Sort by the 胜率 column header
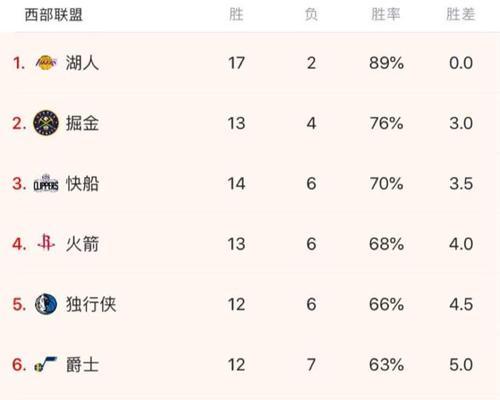Screen dimensions: 500x400 [x=386, y=15]
